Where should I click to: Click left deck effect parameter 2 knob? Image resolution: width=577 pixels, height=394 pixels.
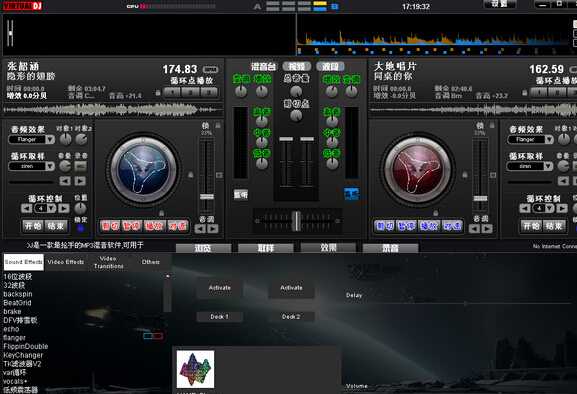point(81,139)
